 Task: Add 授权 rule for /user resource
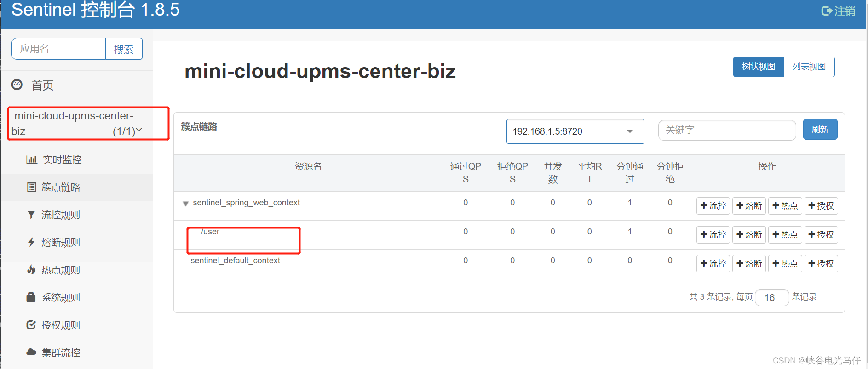[x=821, y=234]
